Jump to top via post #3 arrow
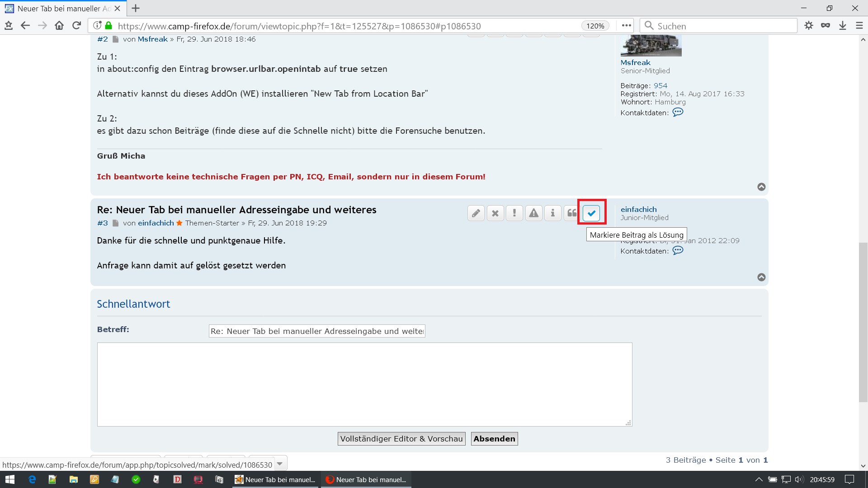Image resolution: width=868 pixels, height=488 pixels. (x=761, y=277)
